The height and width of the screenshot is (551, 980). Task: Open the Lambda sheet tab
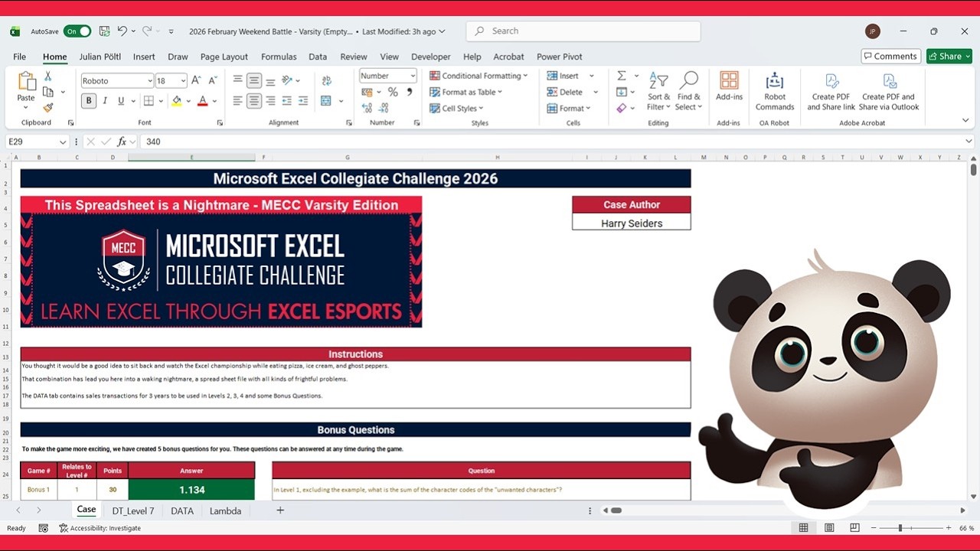[x=225, y=510]
